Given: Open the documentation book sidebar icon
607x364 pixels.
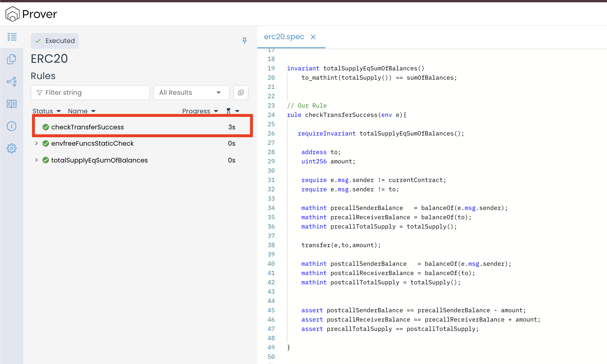Looking at the screenshot, I should [12, 104].
